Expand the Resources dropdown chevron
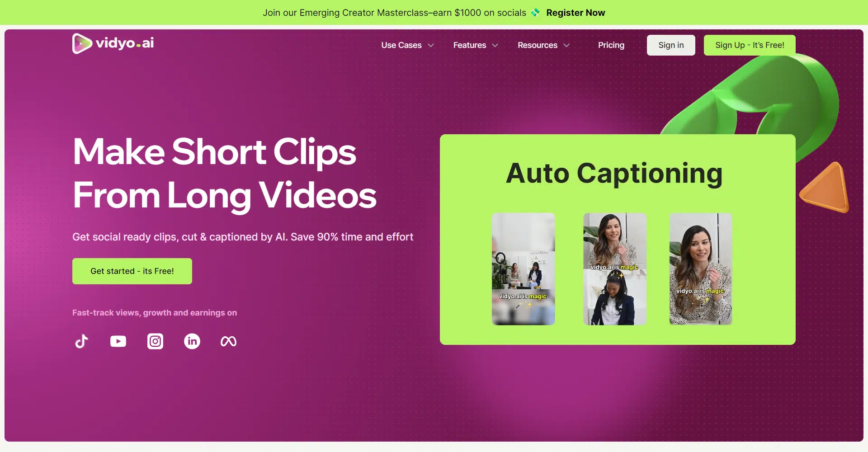The height and width of the screenshot is (452, 868). click(x=566, y=45)
